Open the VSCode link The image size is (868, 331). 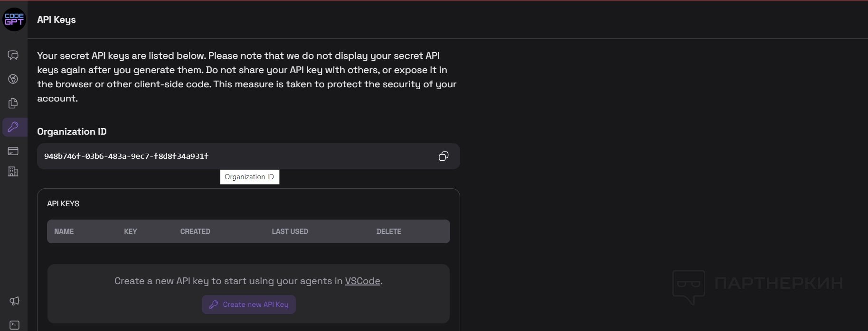(362, 281)
